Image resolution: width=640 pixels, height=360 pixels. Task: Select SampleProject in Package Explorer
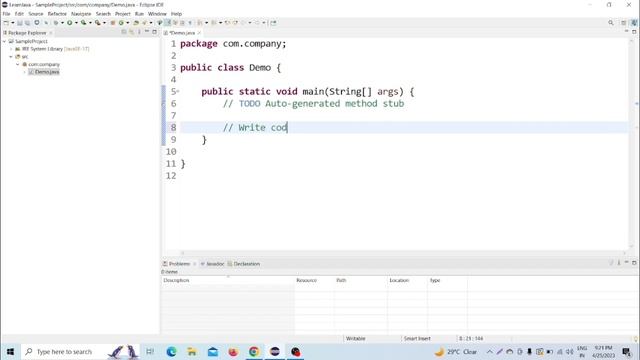pyautogui.click(x=31, y=41)
